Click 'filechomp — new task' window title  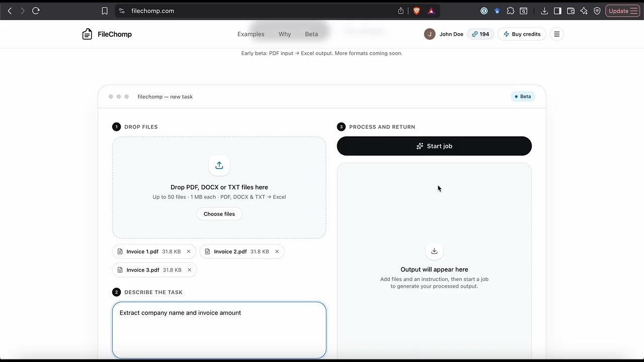point(165,97)
